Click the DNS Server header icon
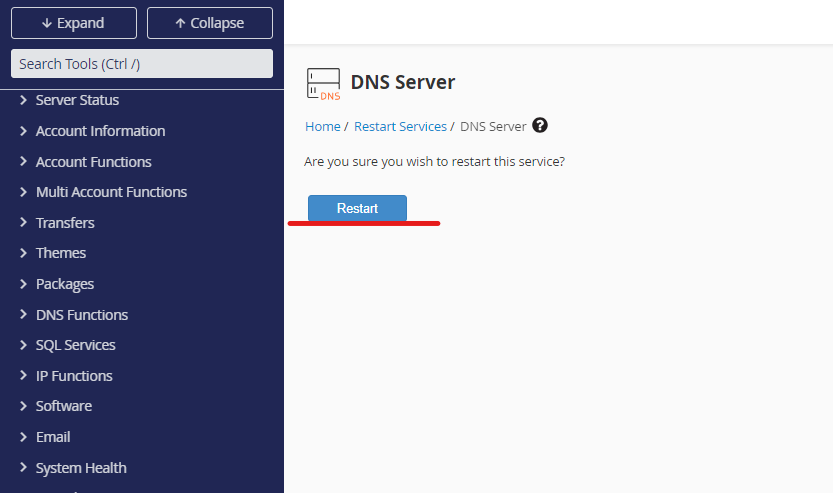This screenshot has height=493, width=833. tap(323, 84)
